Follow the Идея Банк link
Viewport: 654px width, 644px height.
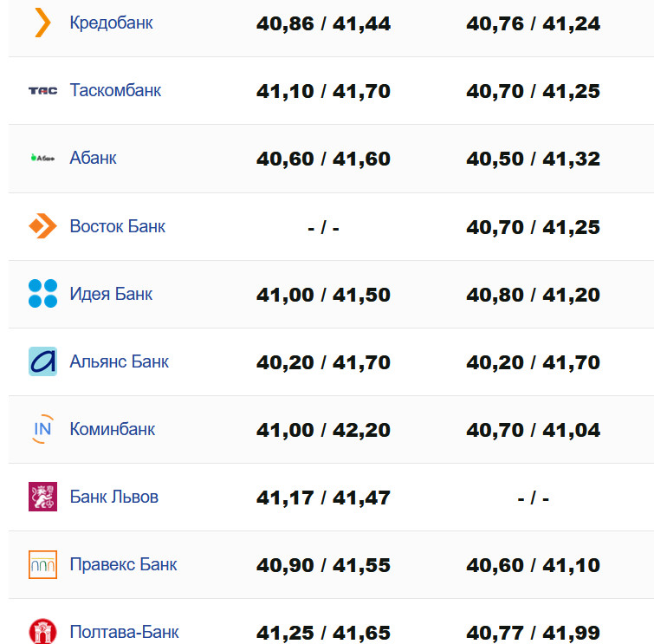(x=111, y=294)
